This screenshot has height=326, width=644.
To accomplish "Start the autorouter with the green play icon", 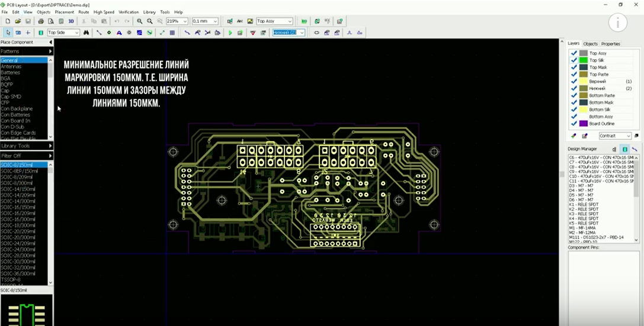I will 230,33.
